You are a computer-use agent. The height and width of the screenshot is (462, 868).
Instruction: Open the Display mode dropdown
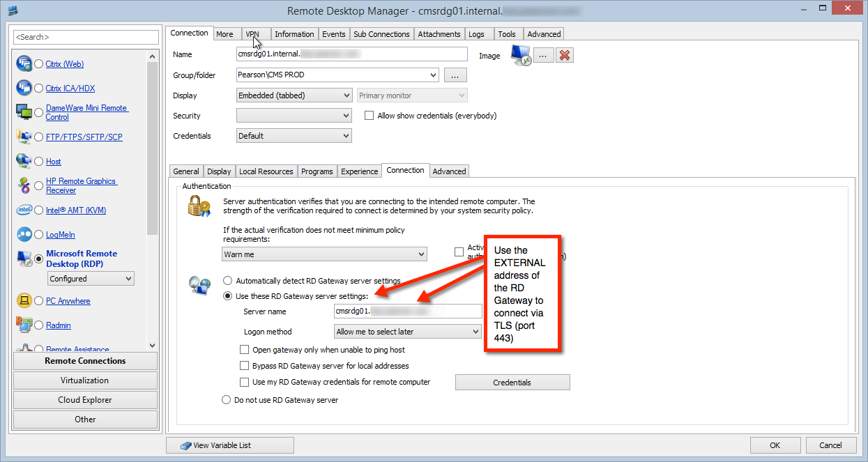294,95
